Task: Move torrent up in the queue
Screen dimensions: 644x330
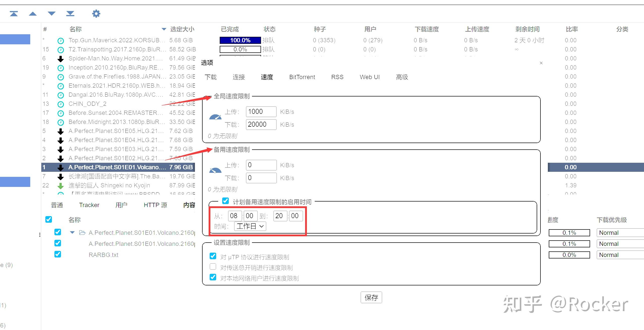Action: click(x=33, y=13)
